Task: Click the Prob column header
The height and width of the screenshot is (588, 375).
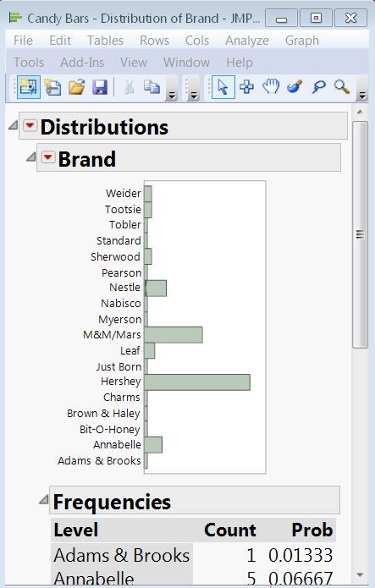Action: coord(312,530)
